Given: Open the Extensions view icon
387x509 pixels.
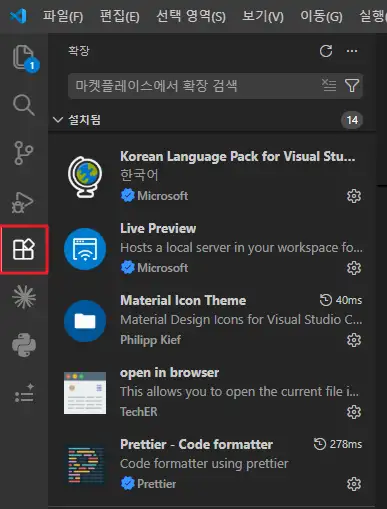Looking at the screenshot, I should click(24, 249).
